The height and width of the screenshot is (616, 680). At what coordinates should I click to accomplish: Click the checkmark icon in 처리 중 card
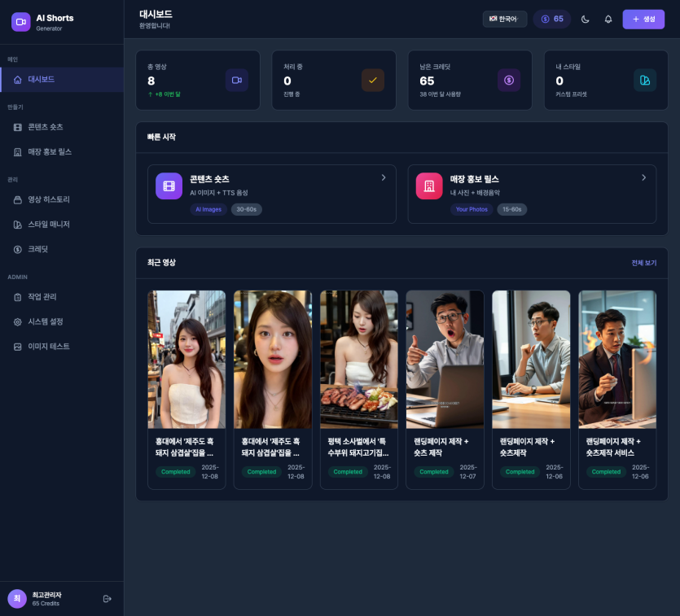[x=373, y=80]
